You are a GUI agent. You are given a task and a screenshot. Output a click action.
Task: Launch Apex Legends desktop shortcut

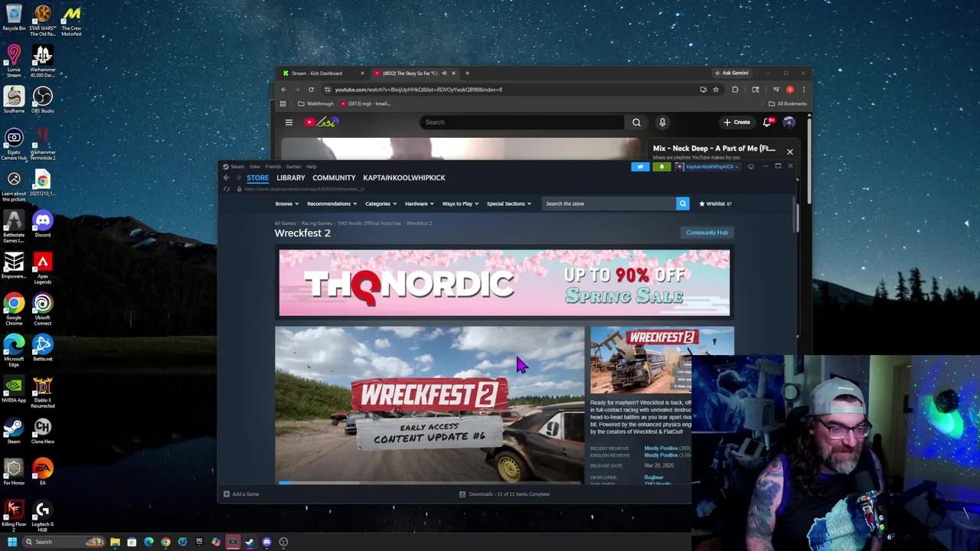point(43,268)
